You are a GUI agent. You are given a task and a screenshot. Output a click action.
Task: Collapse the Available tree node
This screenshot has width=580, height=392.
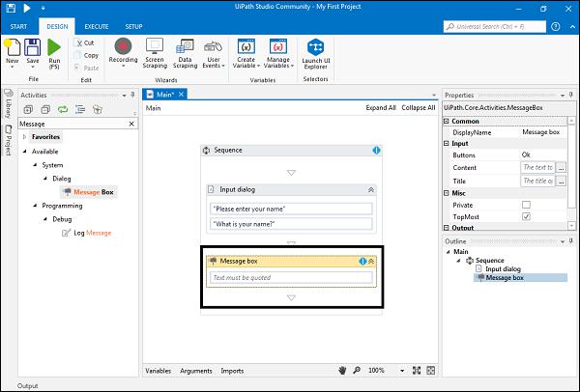tap(25, 152)
